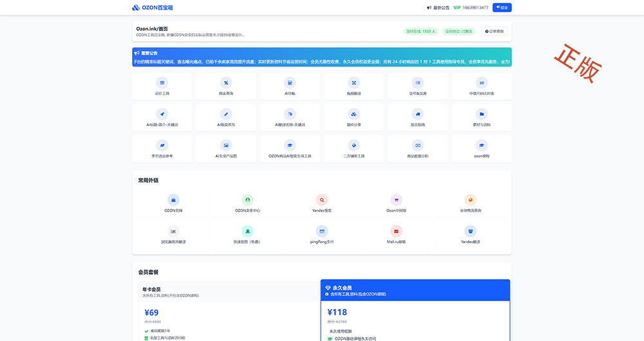Visit the OZON官网 external link
644x341 pixels.
(173, 203)
